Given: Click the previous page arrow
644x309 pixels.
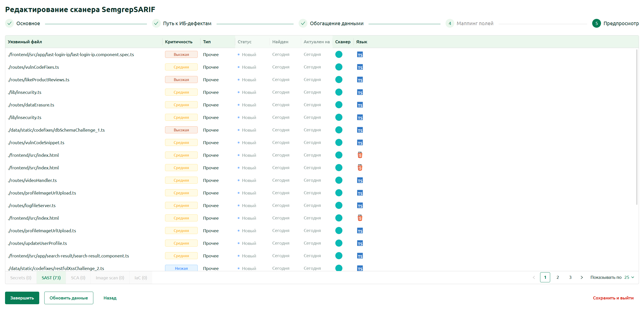Looking at the screenshot, I should coord(534,277).
